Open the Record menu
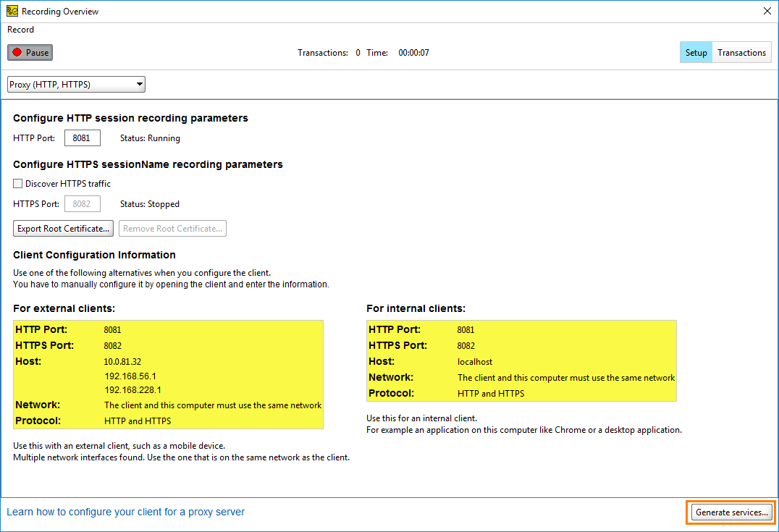The width and height of the screenshot is (779, 532). (x=20, y=30)
